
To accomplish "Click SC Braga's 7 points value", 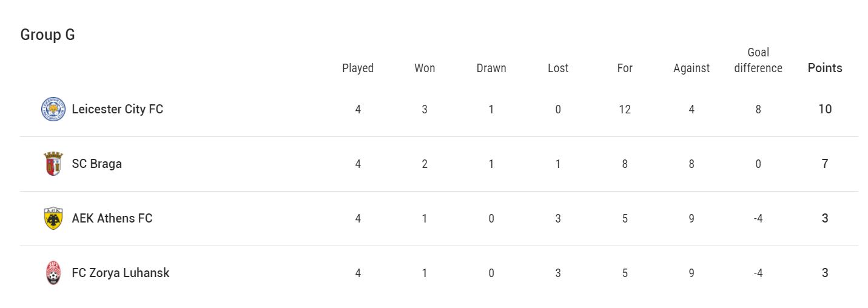I will coord(825,164).
